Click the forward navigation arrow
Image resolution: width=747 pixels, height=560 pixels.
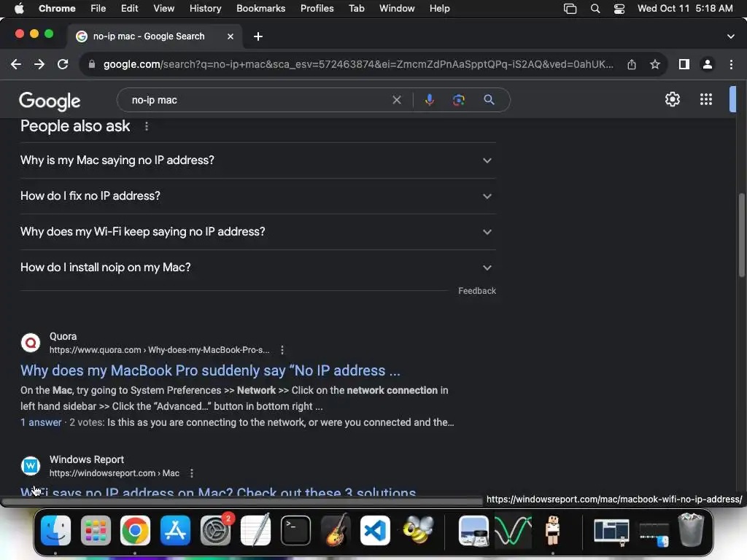point(39,64)
